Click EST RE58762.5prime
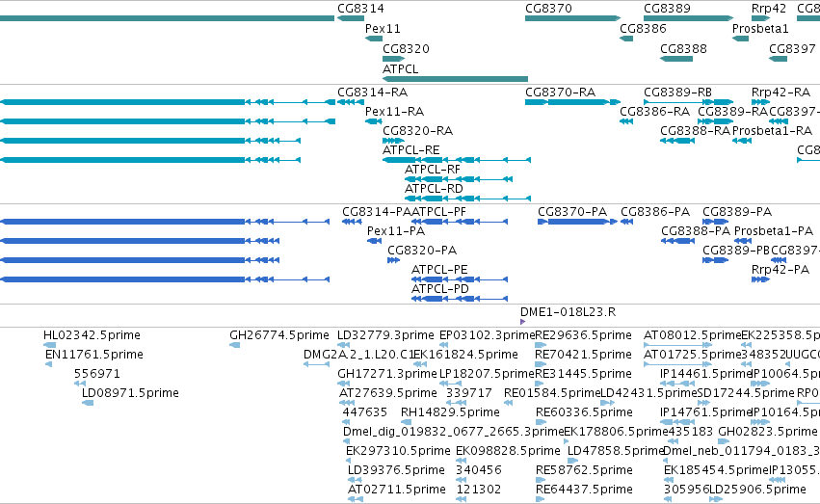 click(584, 471)
